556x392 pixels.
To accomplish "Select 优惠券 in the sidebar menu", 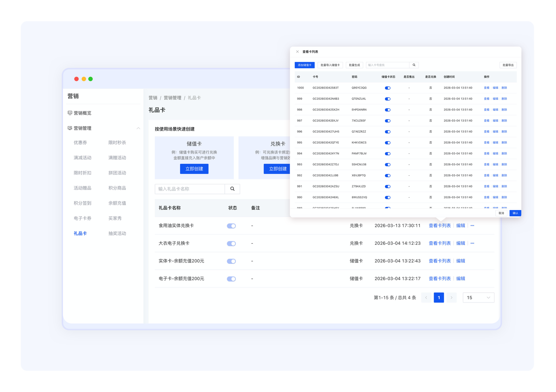I will pyautogui.click(x=80, y=143).
